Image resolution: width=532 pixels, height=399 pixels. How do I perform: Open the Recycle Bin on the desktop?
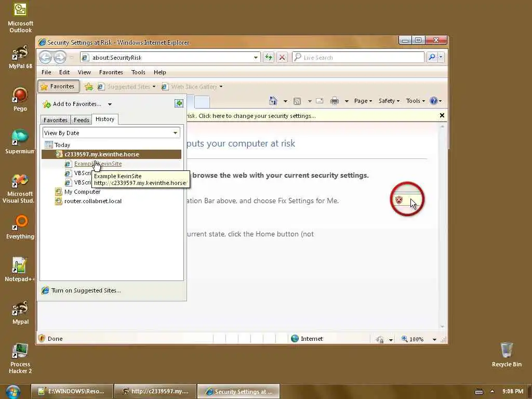(507, 355)
